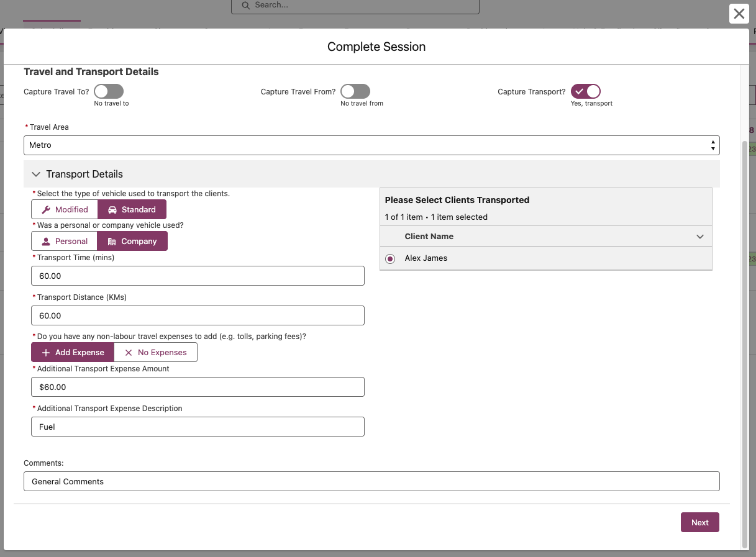Disable the Capture Transport toggle
Image resolution: width=756 pixels, height=557 pixels.
586,91
